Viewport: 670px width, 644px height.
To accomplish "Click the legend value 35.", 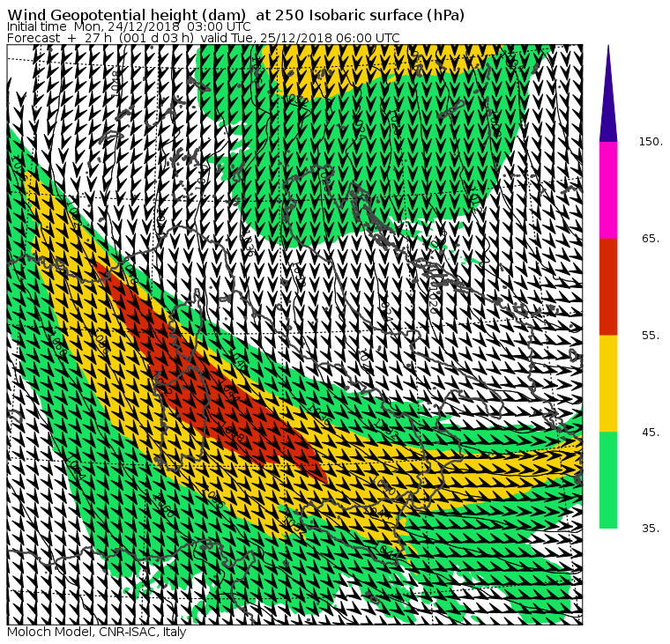I will (x=651, y=529).
